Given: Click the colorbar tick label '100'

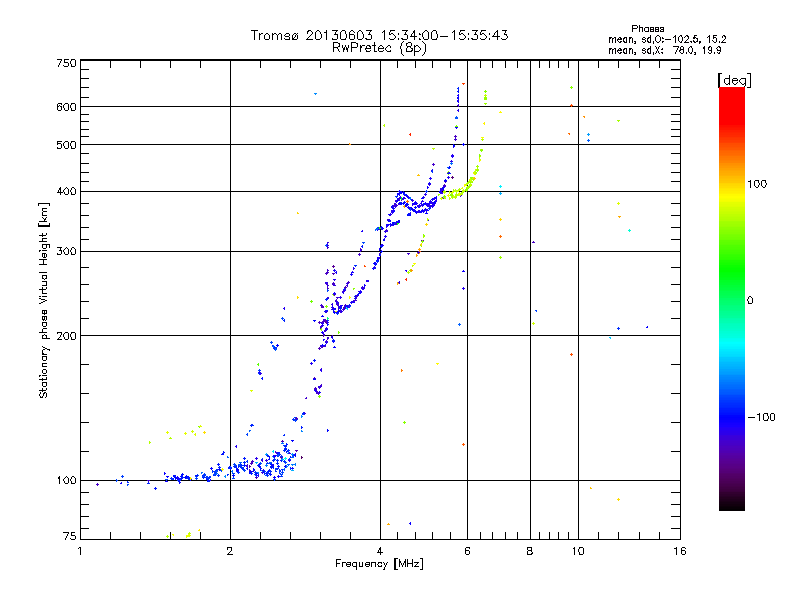Looking at the screenshot, I should click(757, 184).
